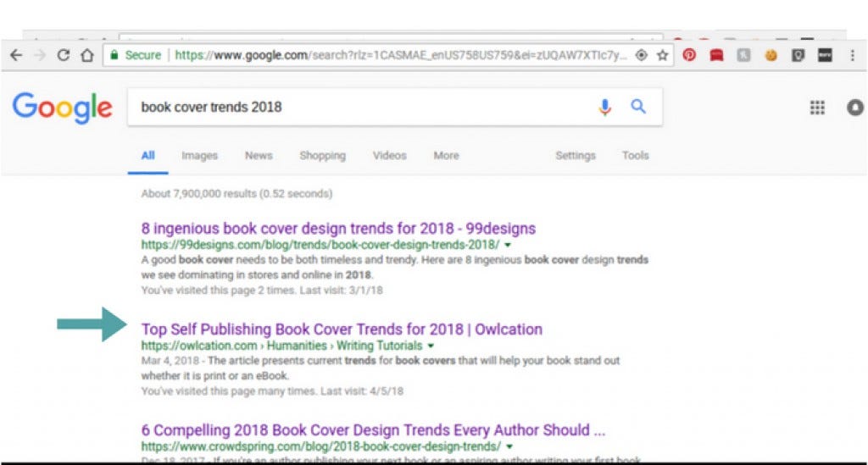Switch to the Videos tab
This screenshot has height=465, width=868.
[x=390, y=155]
